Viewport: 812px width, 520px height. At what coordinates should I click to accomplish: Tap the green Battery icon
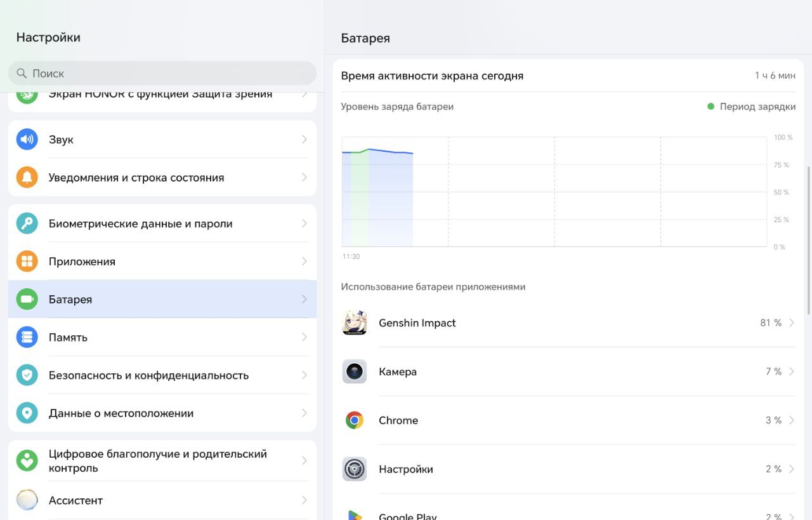(x=27, y=299)
